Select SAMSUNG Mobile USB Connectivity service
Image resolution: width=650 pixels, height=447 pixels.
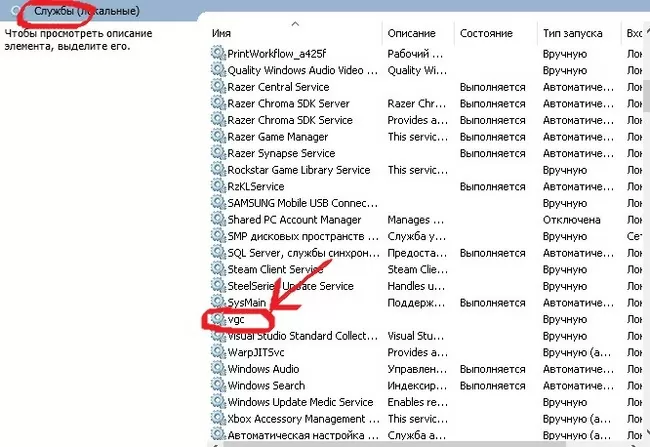[299, 203]
